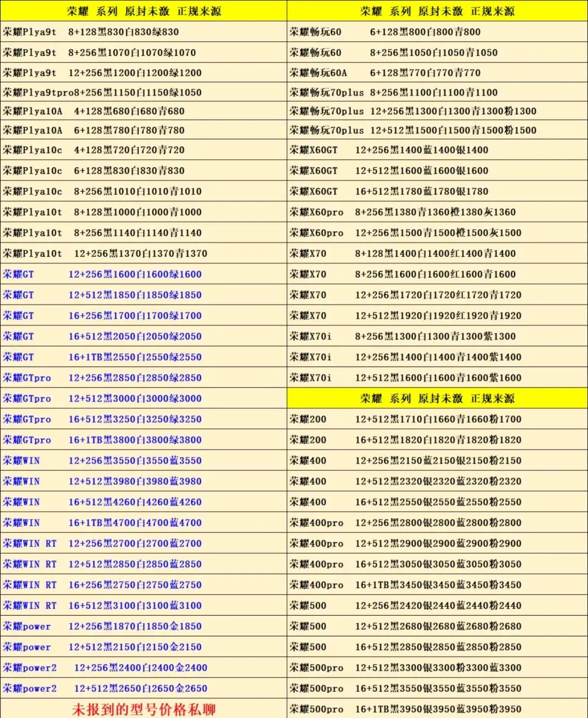Select row '荣耀WIN RT 12+256黑2700白2700蓝2700'
The image size is (588, 718).
[144, 543]
